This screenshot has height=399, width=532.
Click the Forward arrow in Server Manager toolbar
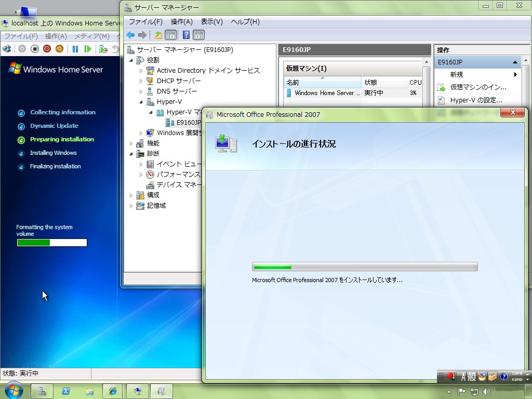(x=142, y=35)
